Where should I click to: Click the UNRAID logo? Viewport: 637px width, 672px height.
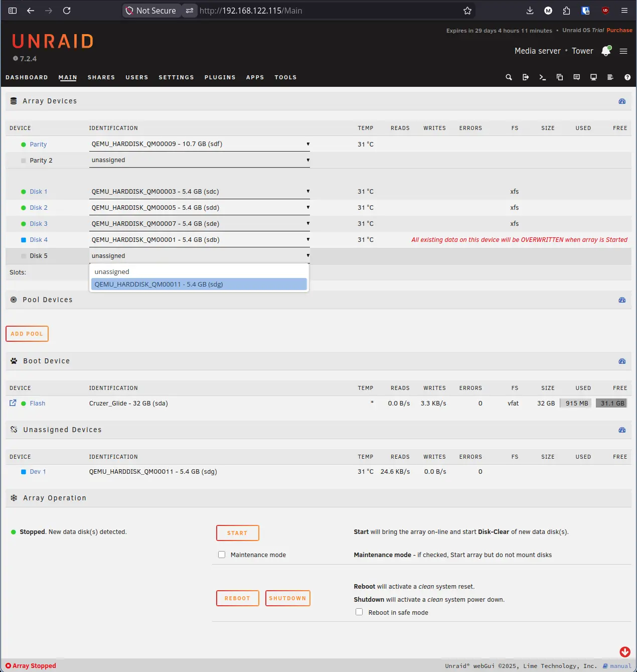[53, 41]
